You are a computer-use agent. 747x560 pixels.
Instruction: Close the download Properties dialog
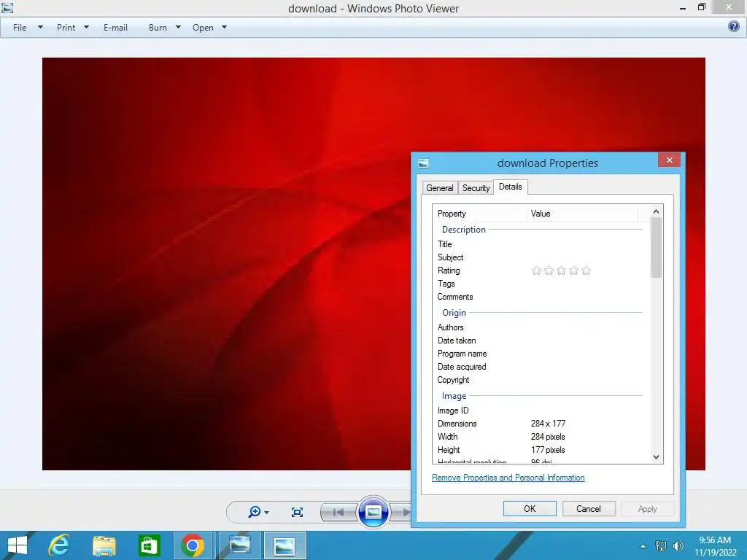point(670,160)
